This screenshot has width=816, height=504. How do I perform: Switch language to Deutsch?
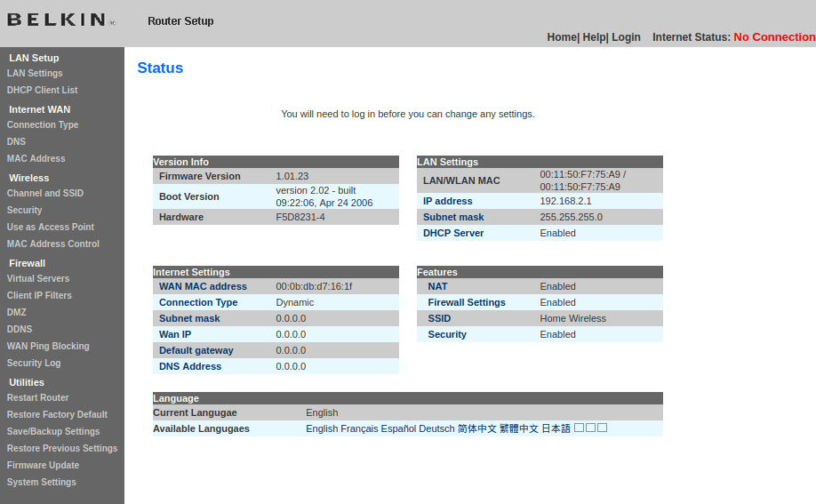pyautogui.click(x=436, y=428)
